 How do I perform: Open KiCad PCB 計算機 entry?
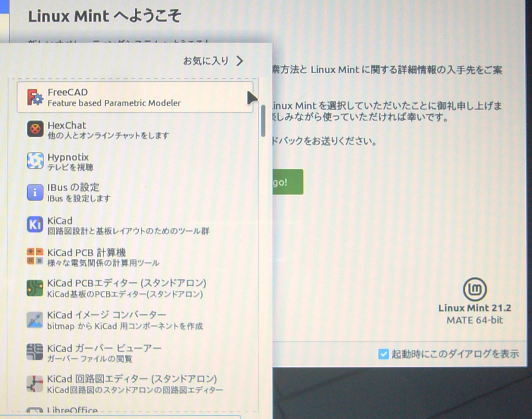[x=135, y=256]
